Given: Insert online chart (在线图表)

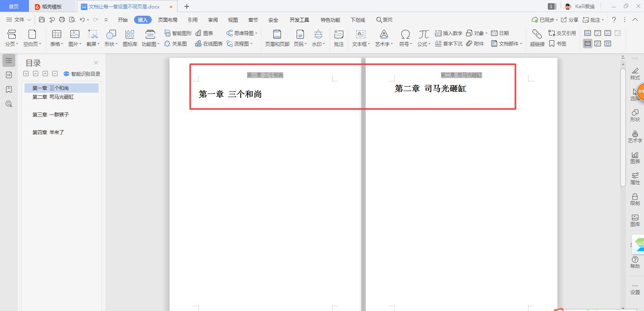Looking at the screenshot, I should pyautogui.click(x=209, y=44).
